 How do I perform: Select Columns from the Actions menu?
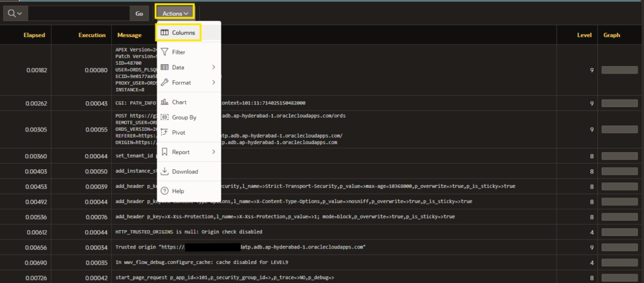tap(189, 33)
